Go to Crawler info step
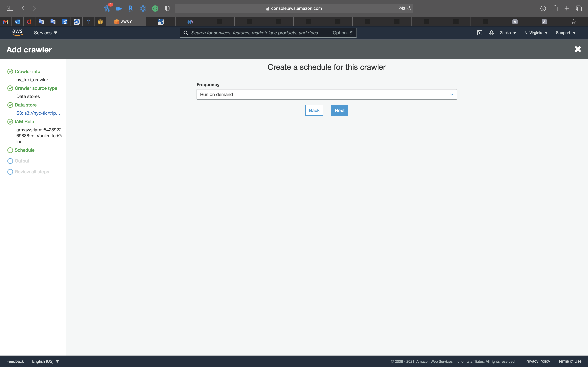Screen dimensions: 588x367 [27, 71]
